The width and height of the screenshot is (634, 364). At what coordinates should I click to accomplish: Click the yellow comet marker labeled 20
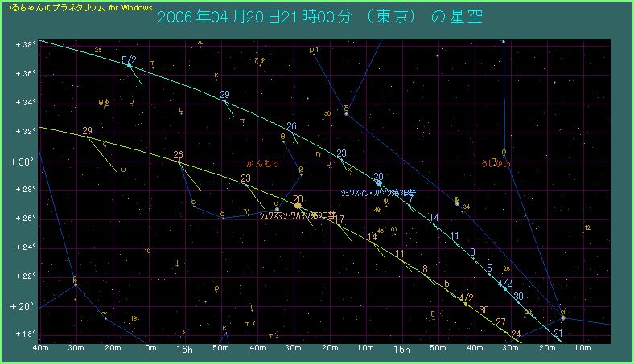click(298, 207)
